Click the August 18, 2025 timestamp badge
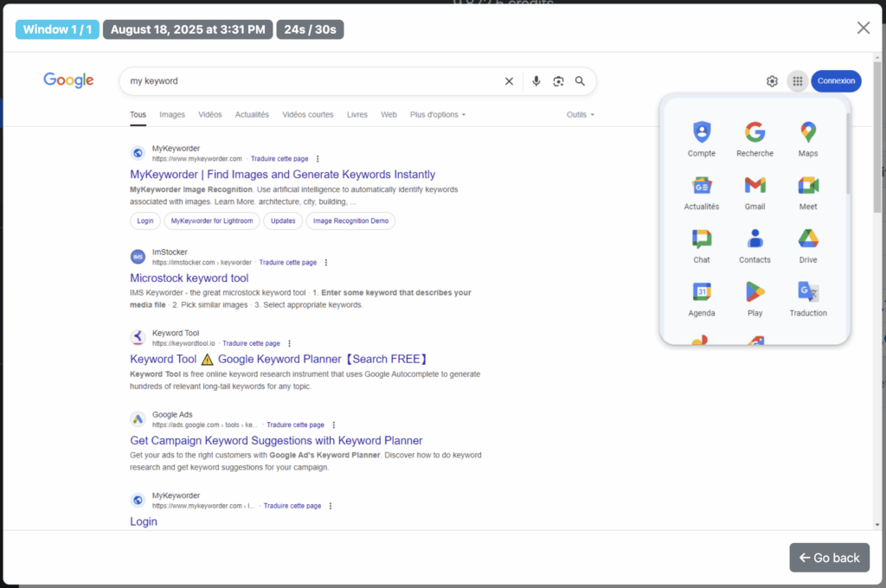 coord(188,29)
